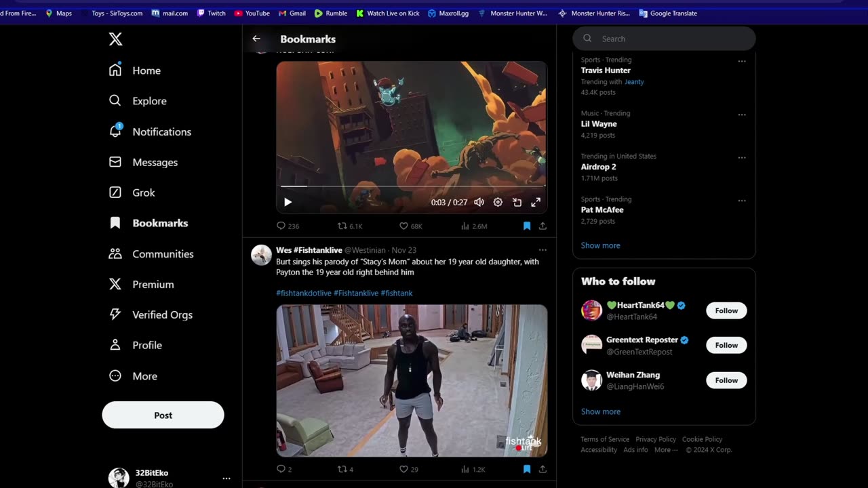This screenshot has width=868, height=488.
Task: Click the Post button
Action: pyautogui.click(x=163, y=415)
